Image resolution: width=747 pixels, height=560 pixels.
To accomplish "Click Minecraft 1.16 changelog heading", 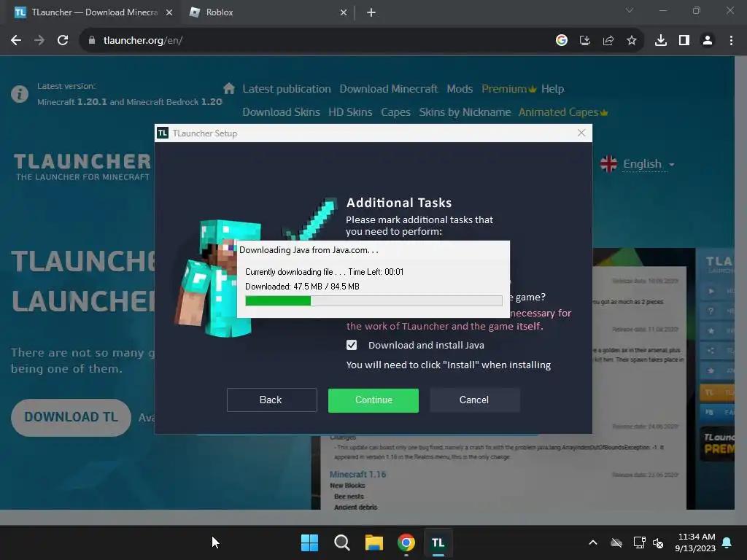I will (x=357, y=474).
